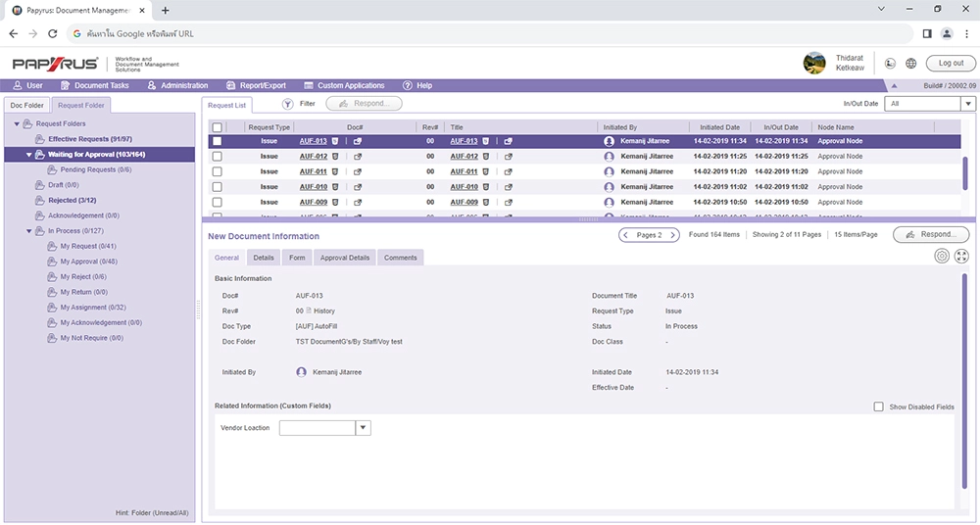The image size is (980, 525).
Task: Go to previous page arrow in pager
Action: point(627,235)
